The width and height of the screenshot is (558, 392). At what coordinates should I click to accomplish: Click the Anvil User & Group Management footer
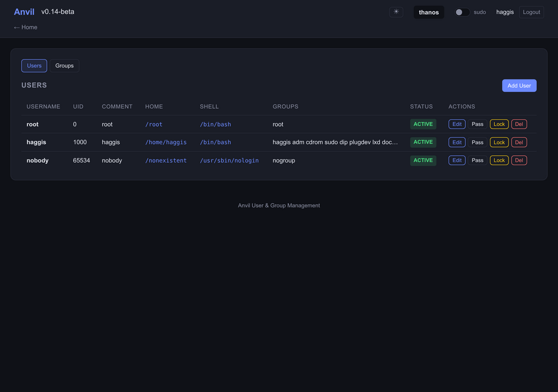(x=279, y=206)
